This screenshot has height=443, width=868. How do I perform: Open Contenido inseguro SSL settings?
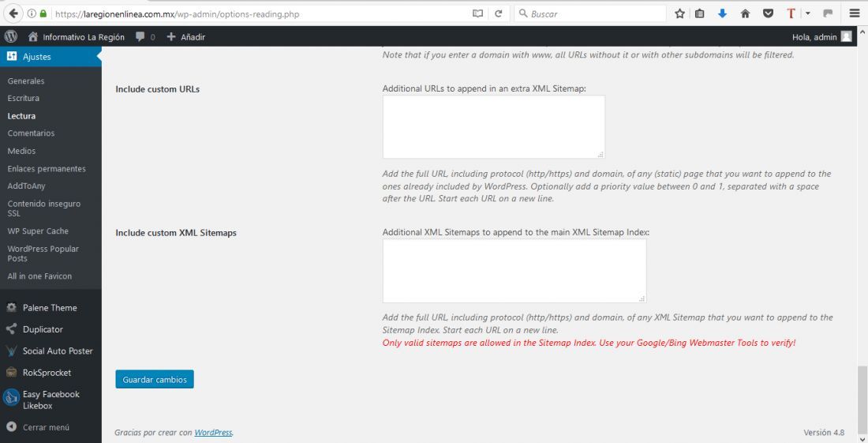[x=43, y=208]
